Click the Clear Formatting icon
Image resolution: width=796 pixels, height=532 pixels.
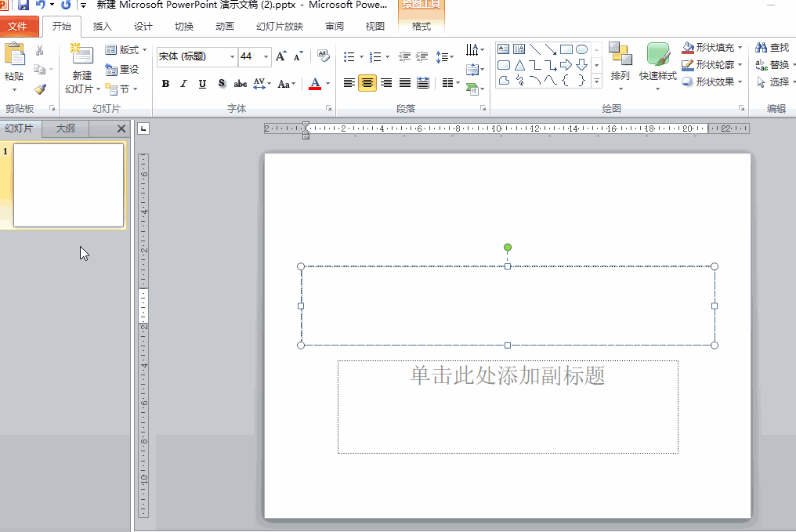point(324,56)
